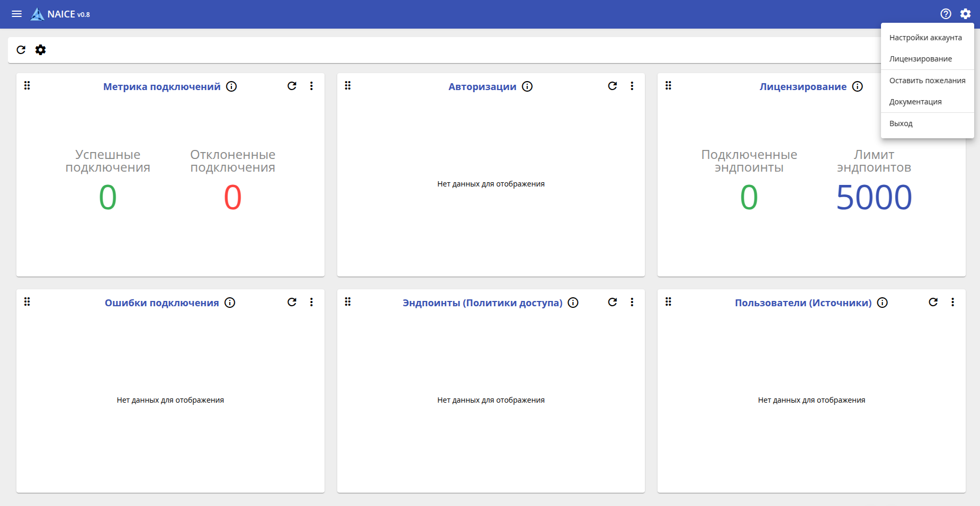This screenshot has width=980, height=506.
Task: Open options menu of Метрика подключений widget
Action: (x=311, y=86)
